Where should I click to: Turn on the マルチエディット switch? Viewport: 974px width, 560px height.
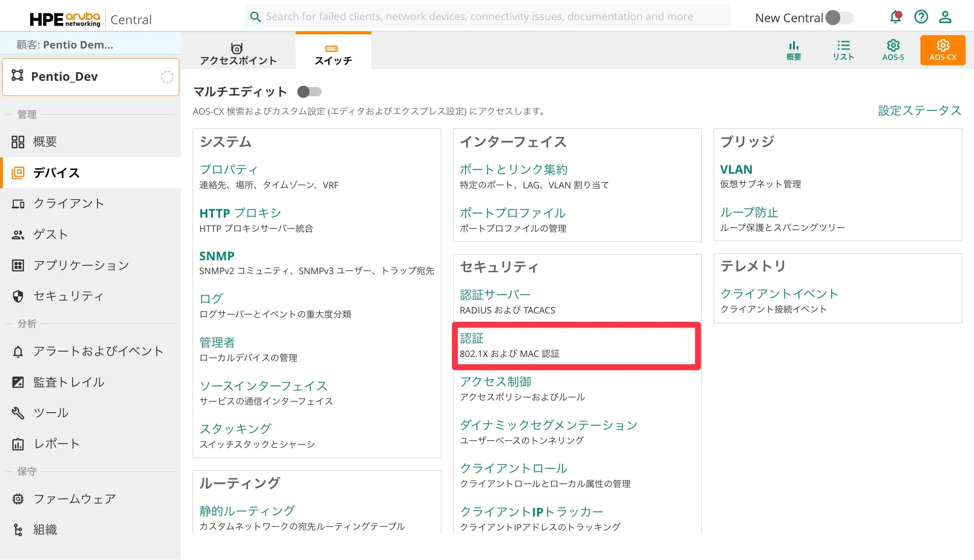pos(309,92)
